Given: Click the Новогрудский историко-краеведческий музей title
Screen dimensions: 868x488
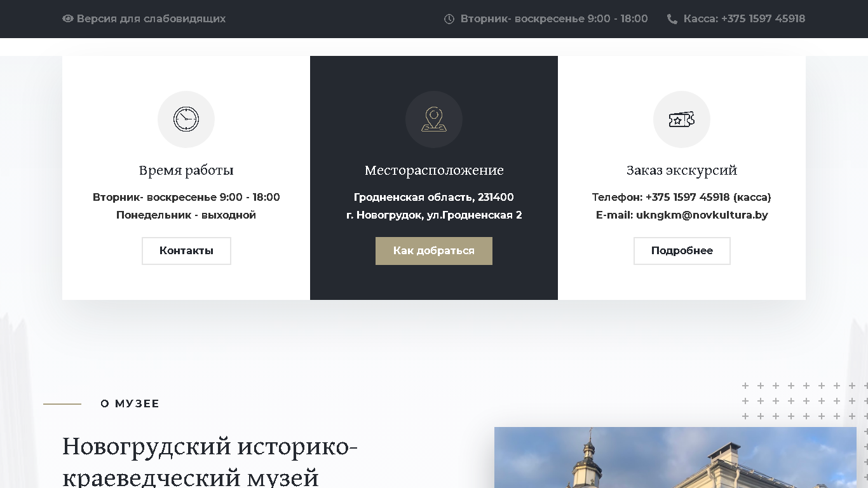Looking at the screenshot, I should 210,461.
